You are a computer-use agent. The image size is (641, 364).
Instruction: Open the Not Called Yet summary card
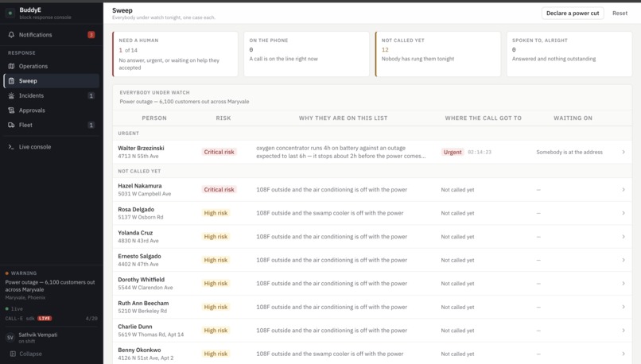click(x=438, y=54)
